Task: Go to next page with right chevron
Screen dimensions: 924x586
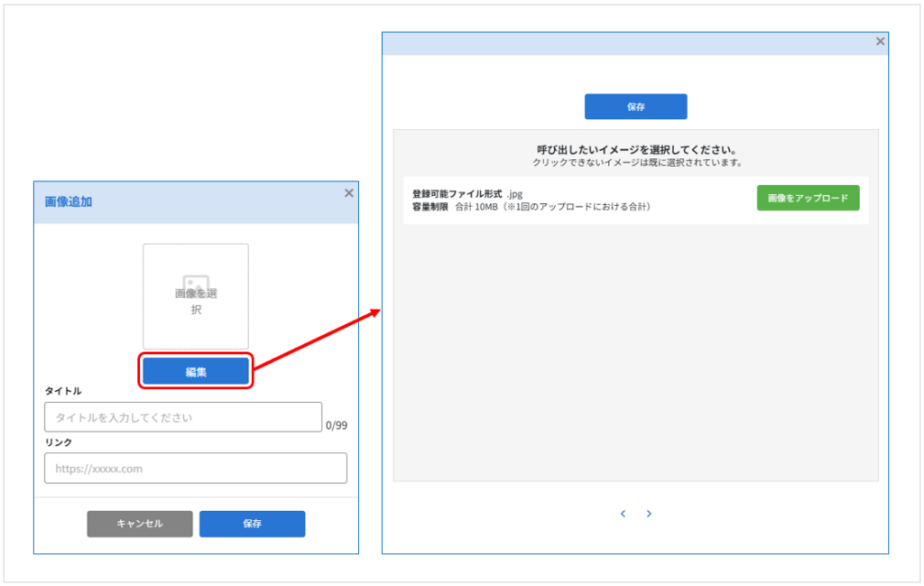Action: click(649, 514)
